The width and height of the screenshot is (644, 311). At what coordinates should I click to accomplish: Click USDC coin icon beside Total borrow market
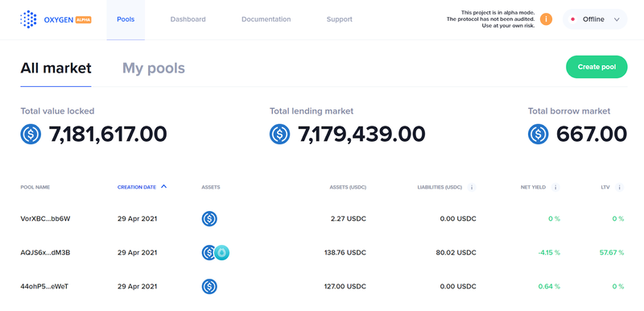click(x=538, y=134)
